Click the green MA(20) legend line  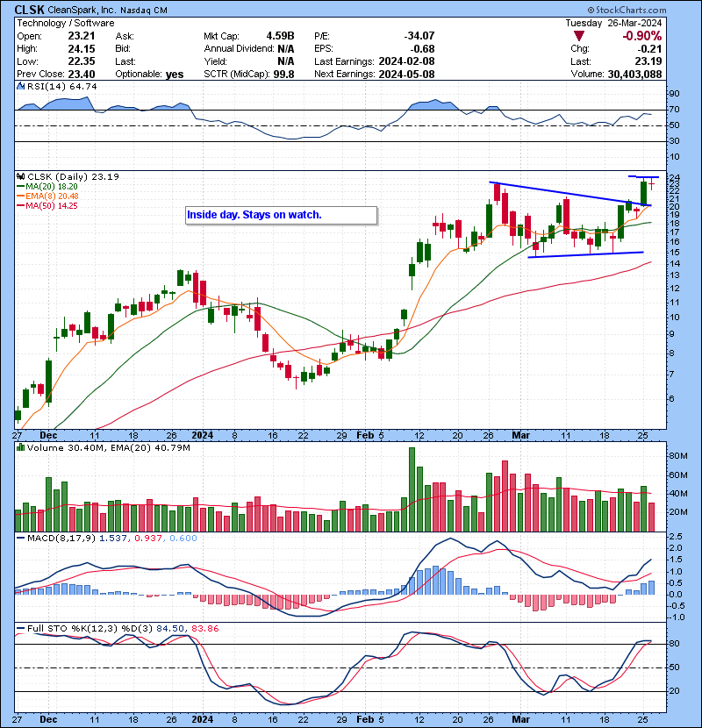click(x=20, y=187)
